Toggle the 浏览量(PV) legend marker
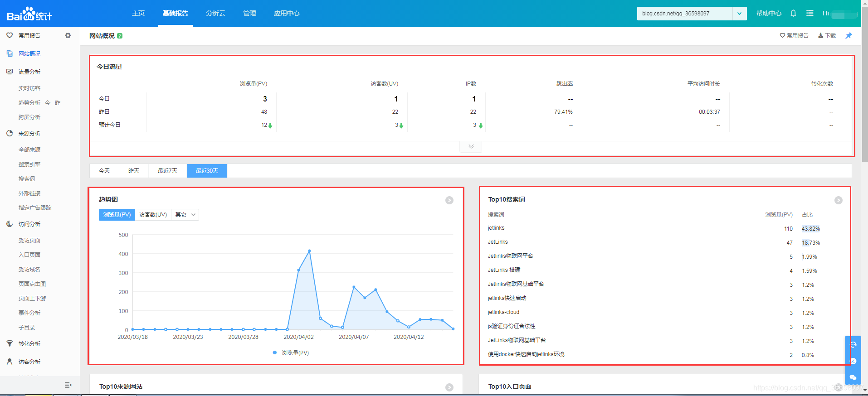The width and height of the screenshot is (868, 396). pos(275,353)
